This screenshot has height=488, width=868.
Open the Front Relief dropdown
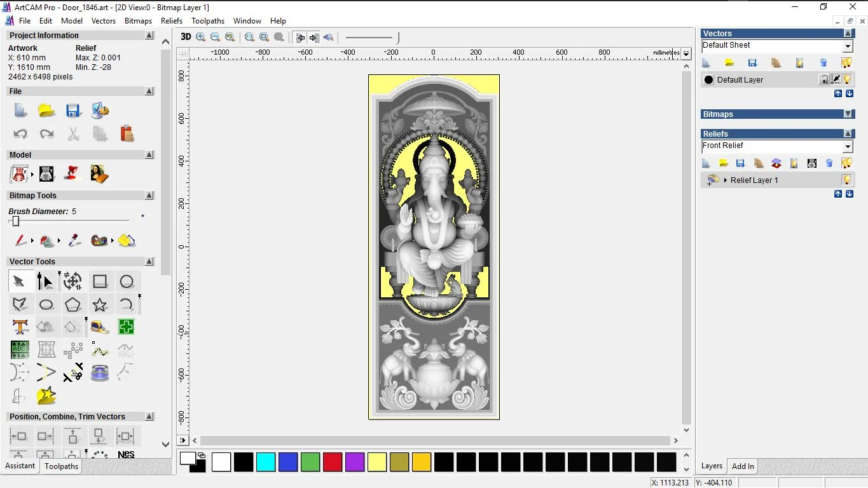[848, 146]
